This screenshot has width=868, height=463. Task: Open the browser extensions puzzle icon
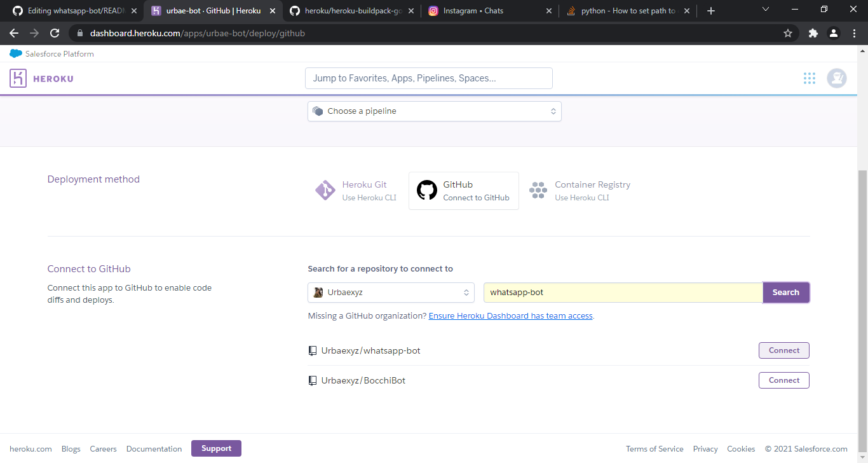pos(813,33)
